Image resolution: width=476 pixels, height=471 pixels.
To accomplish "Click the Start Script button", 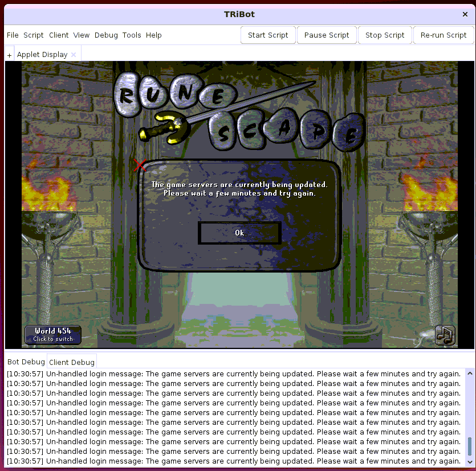I will [268, 35].
